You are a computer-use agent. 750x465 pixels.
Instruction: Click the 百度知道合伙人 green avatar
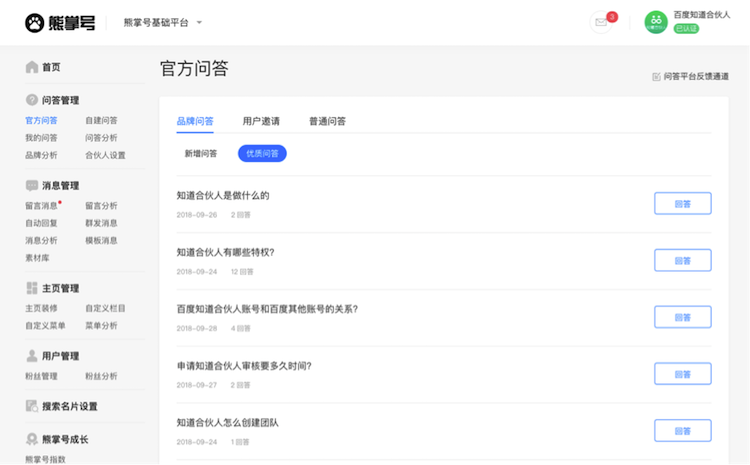pyautogui.click(x=656, y=22)
